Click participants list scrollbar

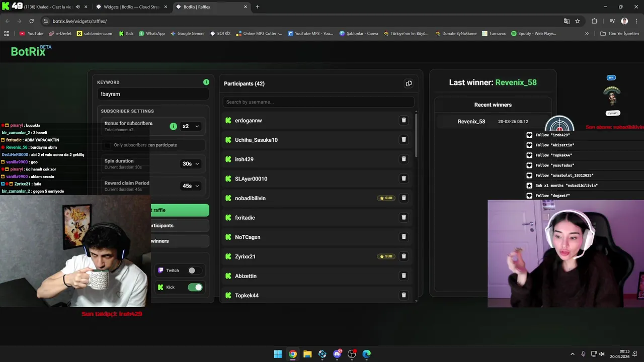click(x=416, y=136)
